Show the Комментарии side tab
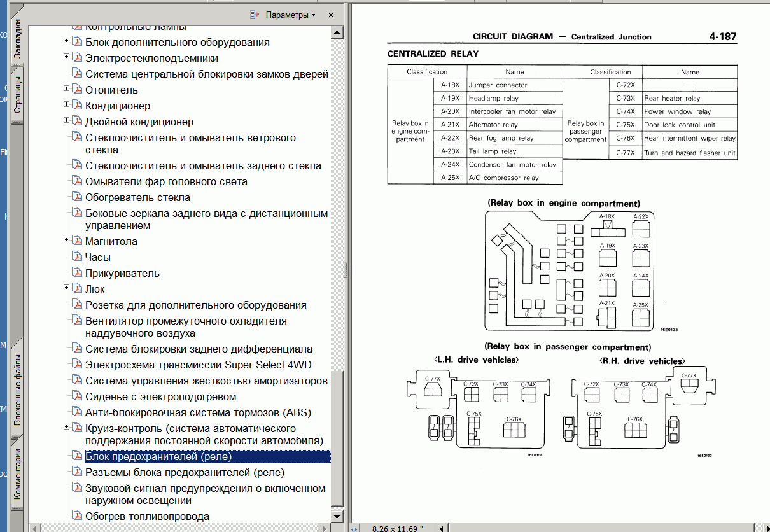The image size is (770, 532). point(17,474)
